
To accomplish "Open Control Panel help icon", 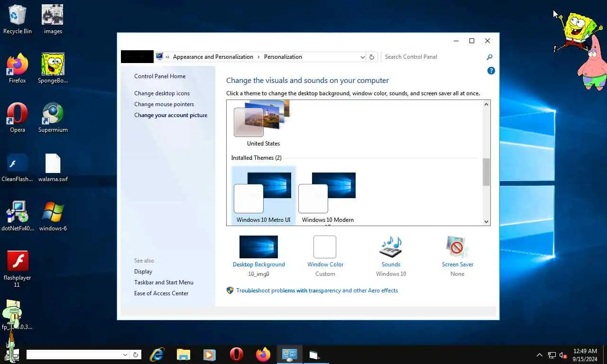I will [x=491, y=71].
